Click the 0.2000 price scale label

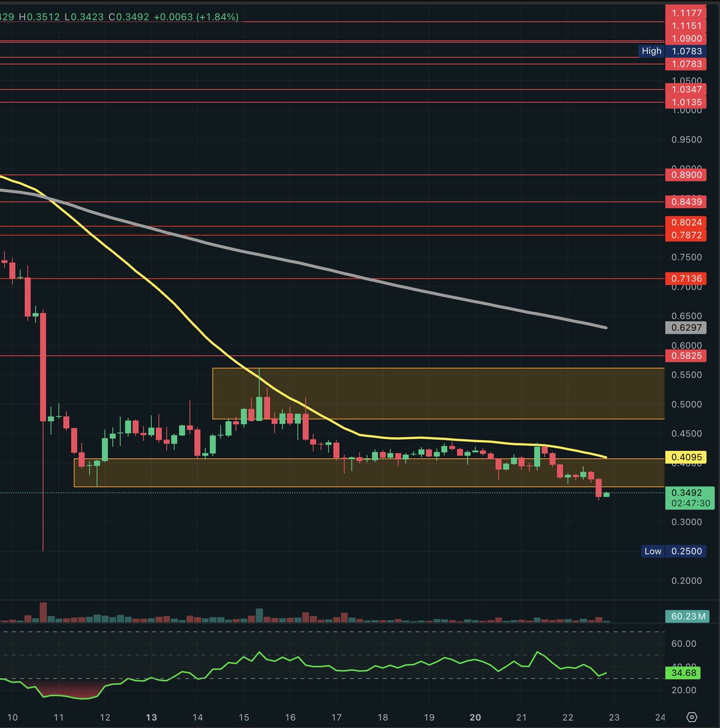point(687,581)
